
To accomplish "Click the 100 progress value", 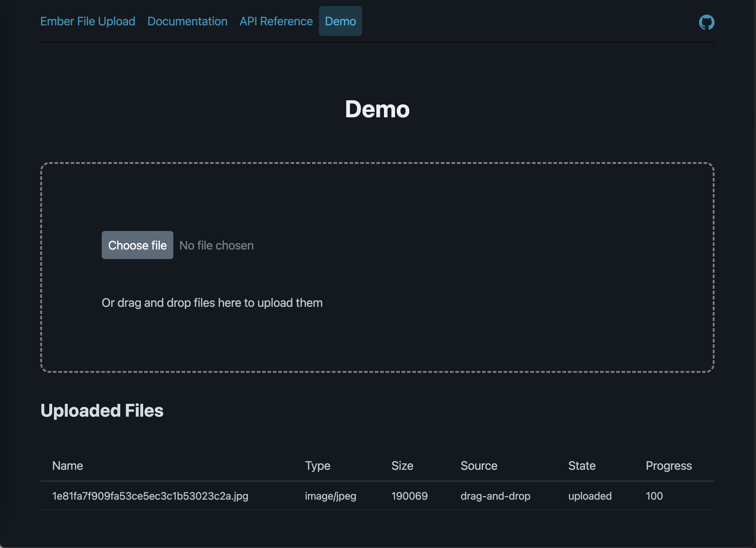I will click(x=654, y=496).
